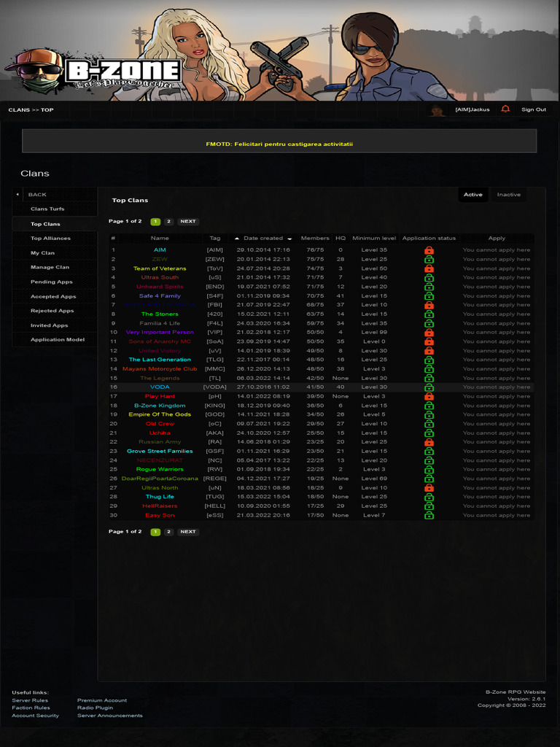Open Account Security footer link
Image resolution: width=560 pixels, height=747 pixels.
pyautogui.click(x=35, y=716)
